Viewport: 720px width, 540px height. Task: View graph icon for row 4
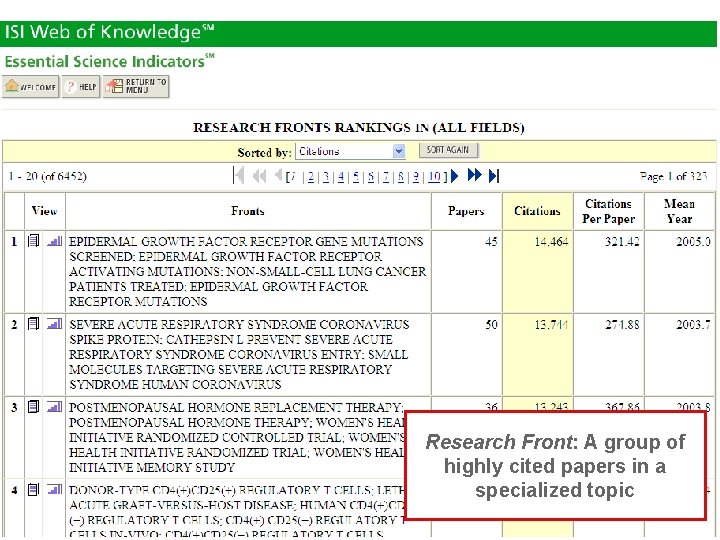54,490
